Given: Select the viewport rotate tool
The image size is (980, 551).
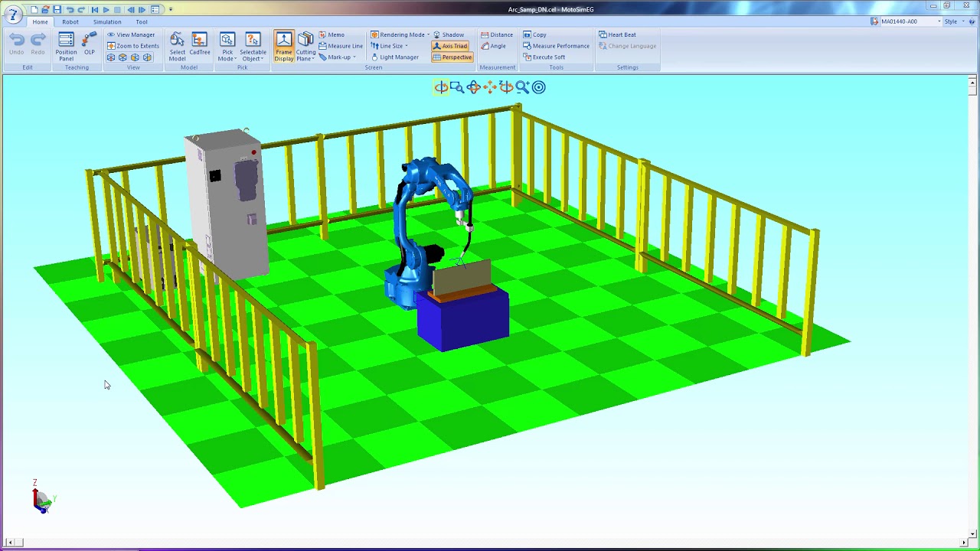Looking at the screenshot, I should click(x=441, y=87).
